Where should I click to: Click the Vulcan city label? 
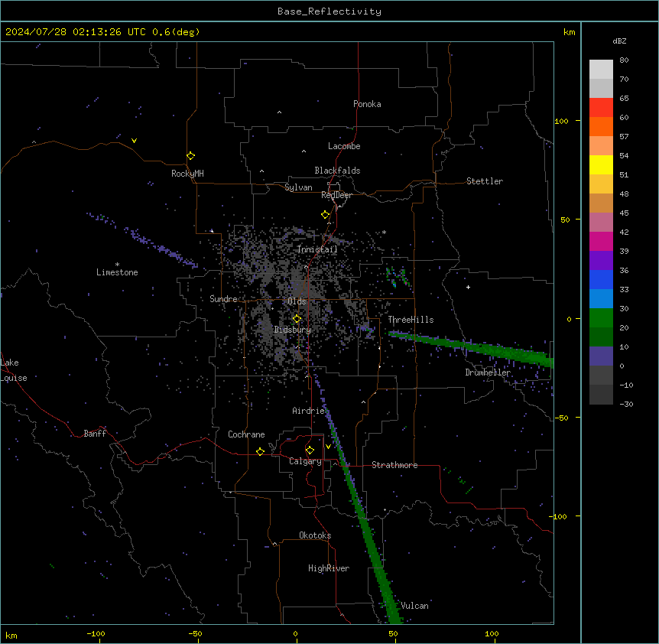(415, 606)
